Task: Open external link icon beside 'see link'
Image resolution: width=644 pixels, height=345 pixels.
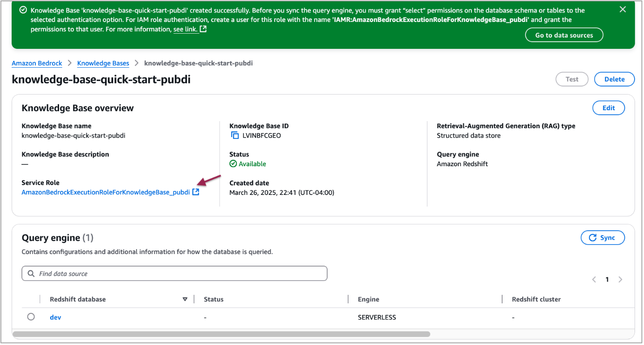Action: click(203, 29)
